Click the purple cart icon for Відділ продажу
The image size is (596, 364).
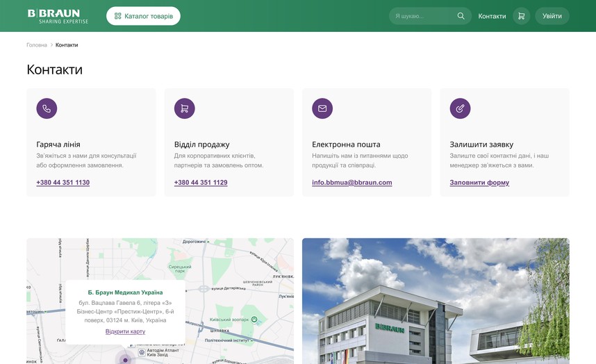click(184, 108)
